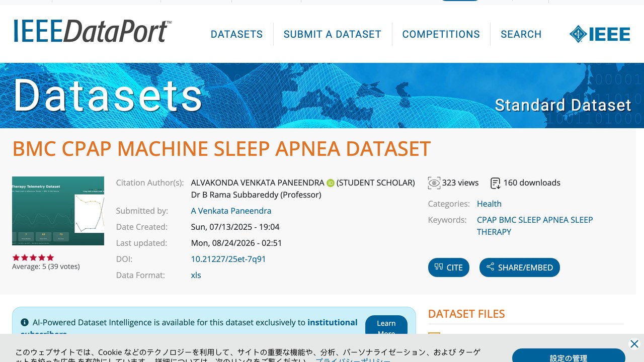The image size is (644, 362).
Task: Select SEARCH in the navigation
Action: 521,34
